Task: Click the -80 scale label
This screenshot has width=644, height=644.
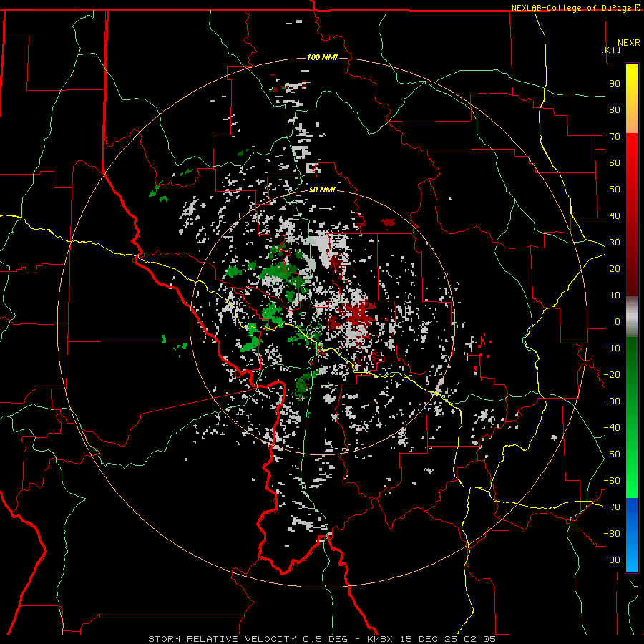Action: (x=612, y=534)
